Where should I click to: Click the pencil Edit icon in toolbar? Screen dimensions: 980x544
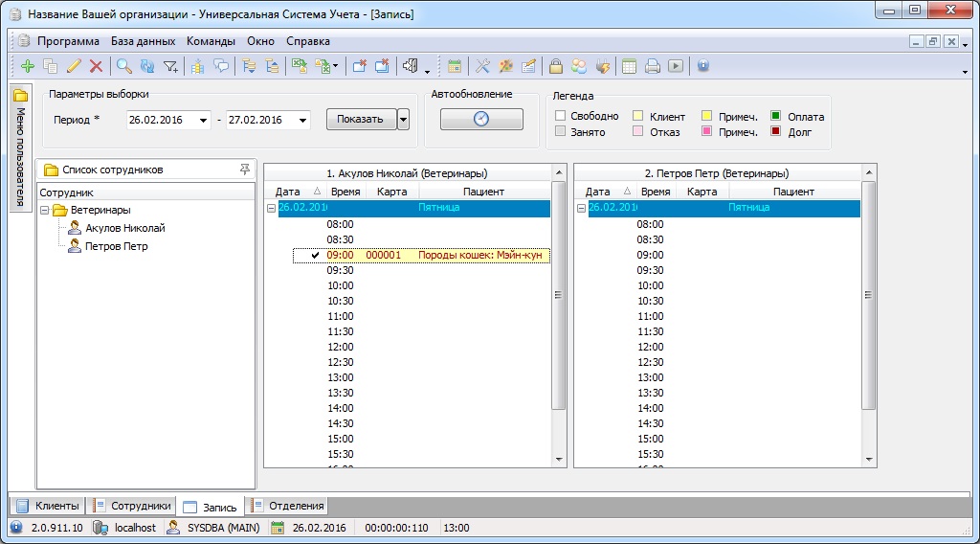coord(74,66)
